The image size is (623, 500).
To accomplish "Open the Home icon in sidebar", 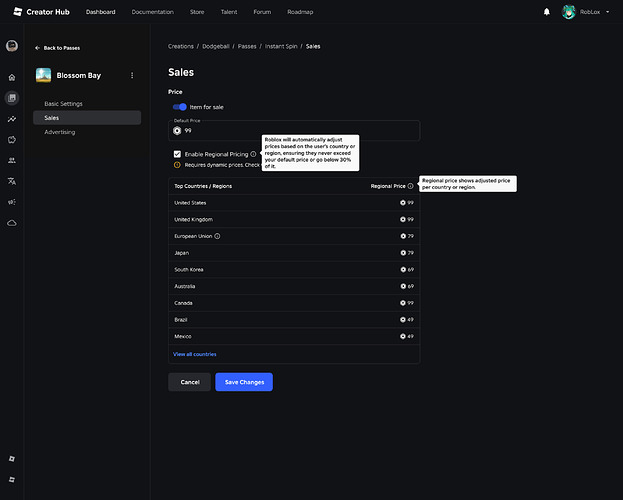I will 12,77.
